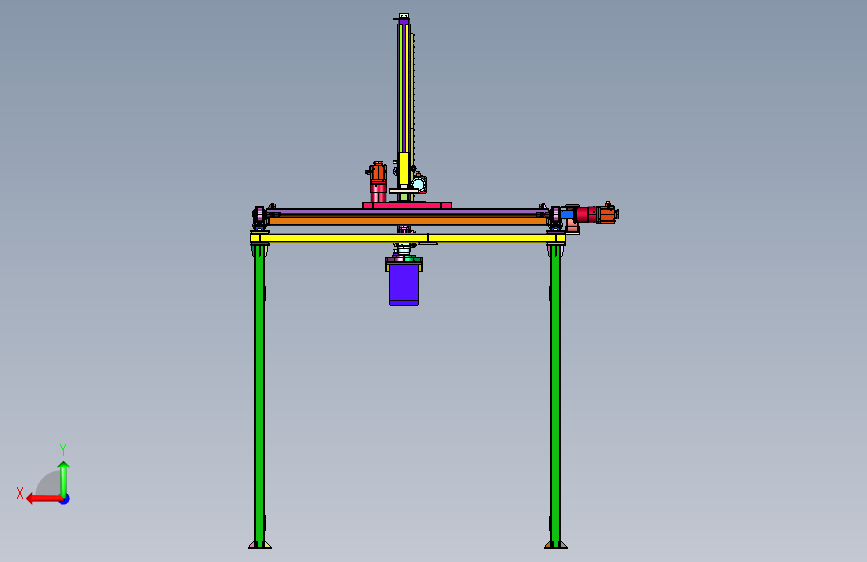The width and height of the screenshot is (867, 562).
Task: Select the blue-purple motor block hanging under the beam
Action: [x=404, y=284]
